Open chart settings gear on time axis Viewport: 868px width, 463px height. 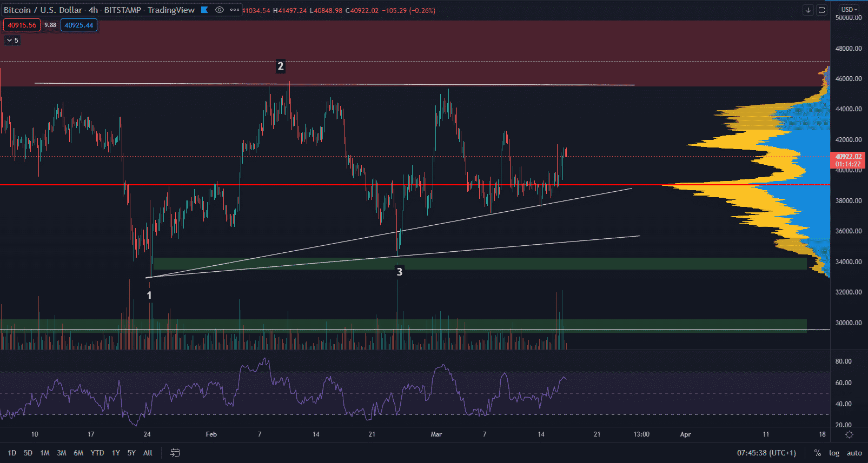pyautogui.click(x=849, y=434)
